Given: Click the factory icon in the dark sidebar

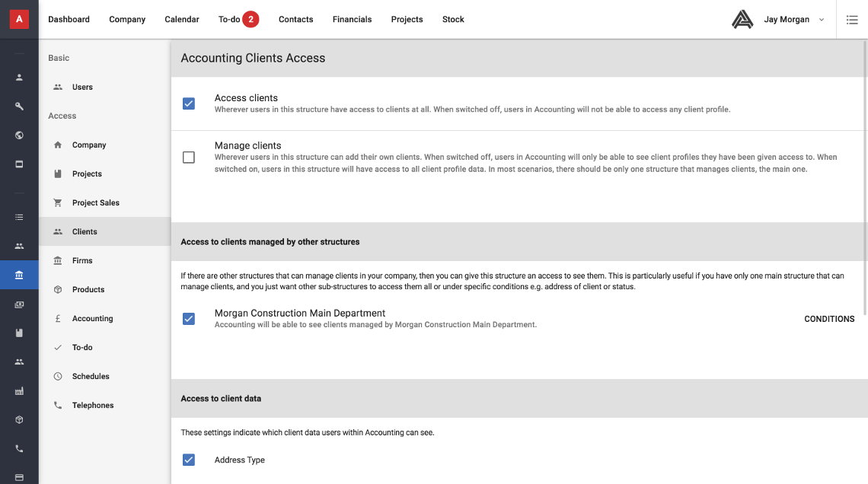Looking at the screenshot, I should coord(19,391).
